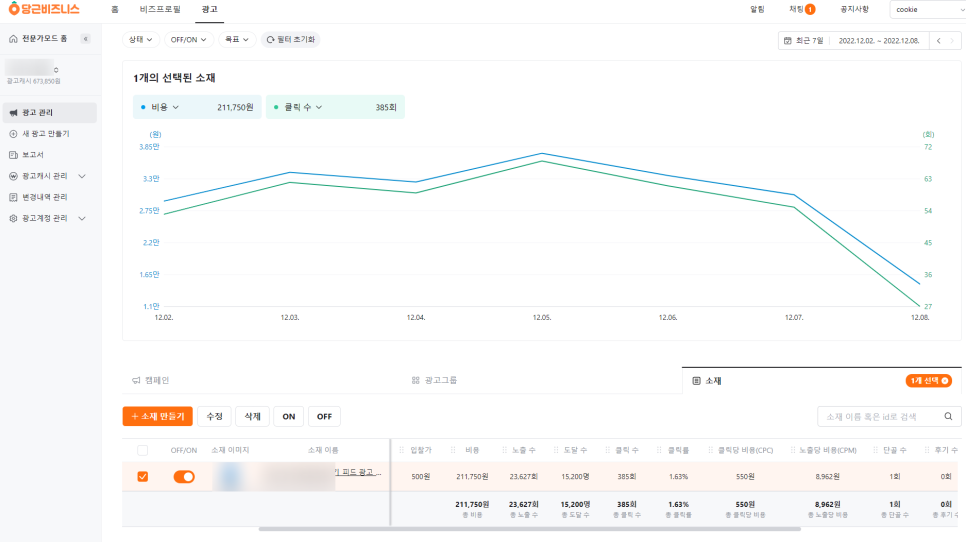Open 전문가모드 홈 from the sidebar
Image resolution: width=966 pixels, height=542 pixels.
(38, 38)
